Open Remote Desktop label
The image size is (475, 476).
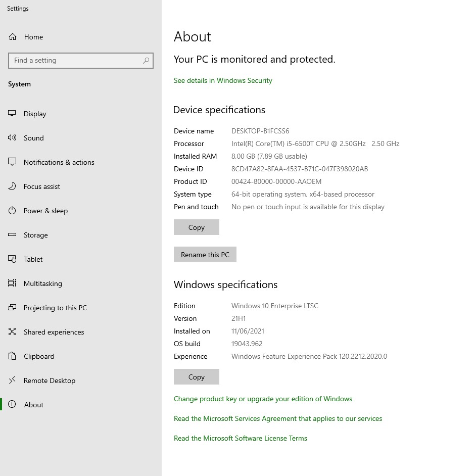pyautogui.click(x=50, y=380)
